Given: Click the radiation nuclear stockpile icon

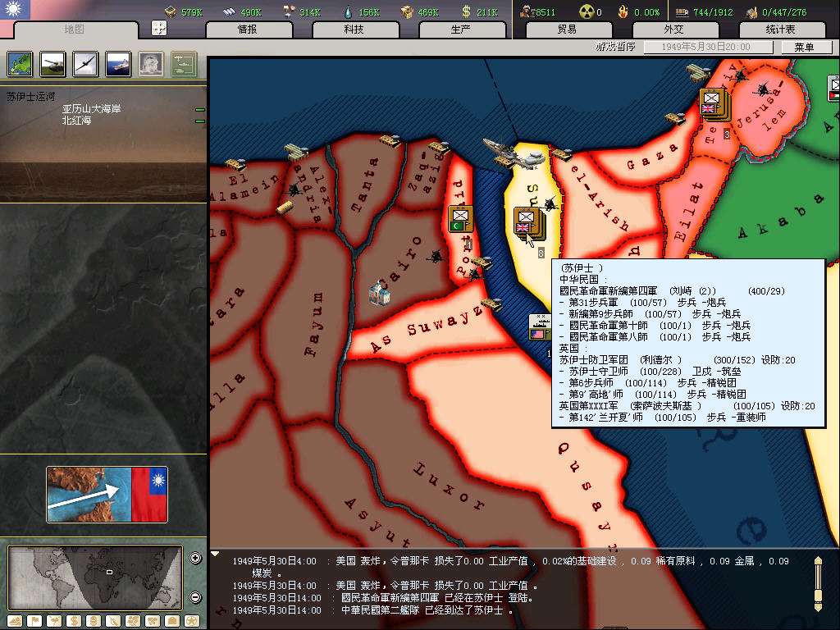Looking at the screenshot, I should point(587,11).
